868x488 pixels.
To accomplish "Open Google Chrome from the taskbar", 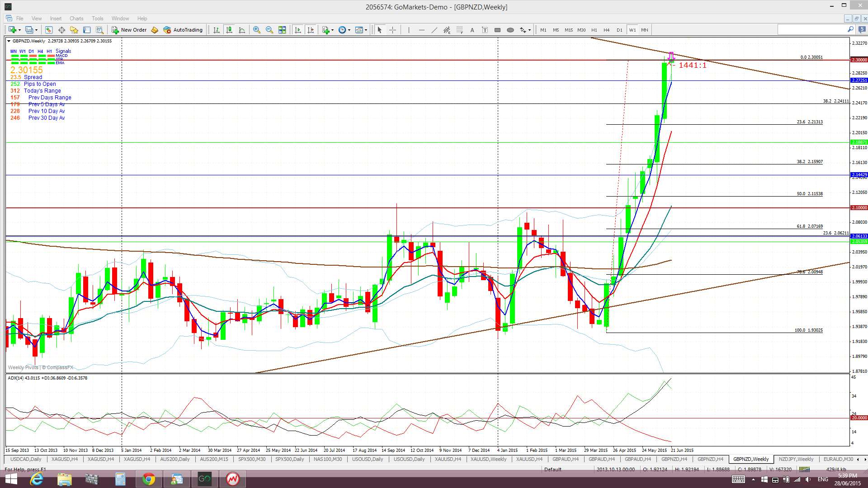I will [148, 479].
